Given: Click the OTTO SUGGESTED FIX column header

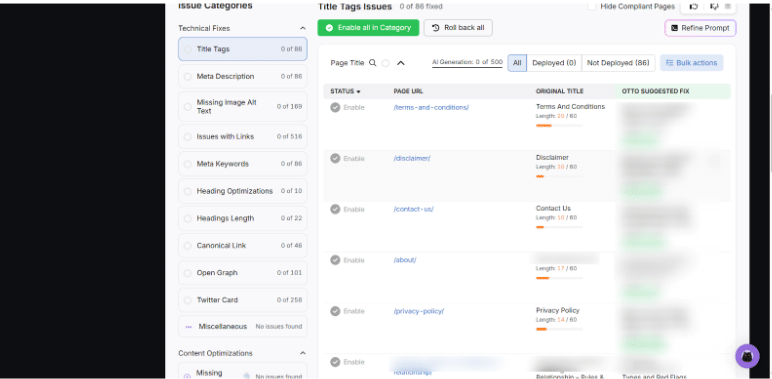Looking at the screenshot, I should 655,92.
